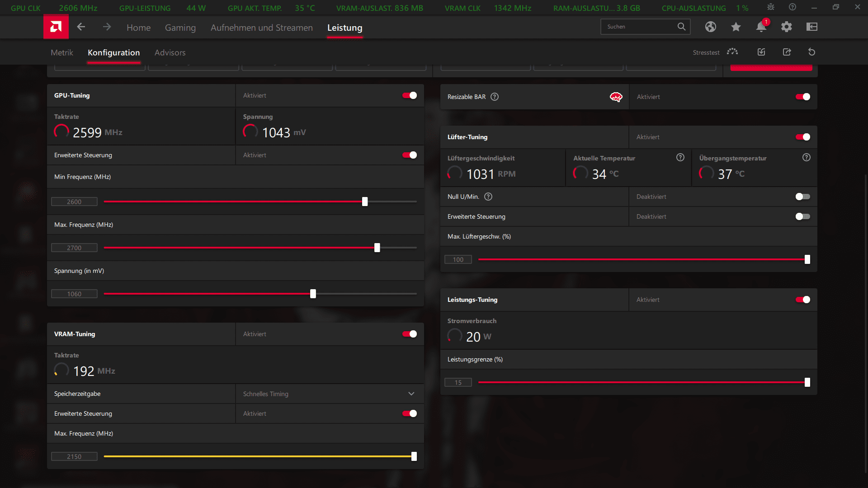The width and height of the screenshot is (868, 488).
Task: Reset tuning with the undo icon
Action: (x=812, y=52)
